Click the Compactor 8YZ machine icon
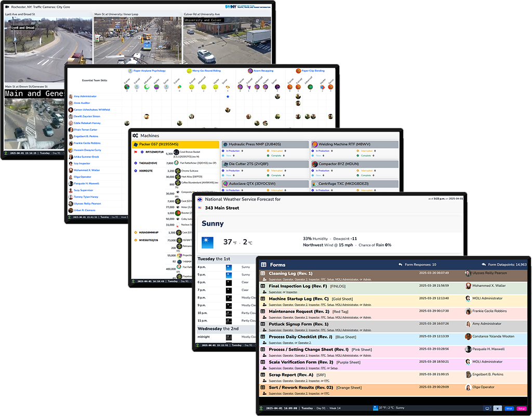This screenshot has height=416, width=532. click(x=314, y=164)
